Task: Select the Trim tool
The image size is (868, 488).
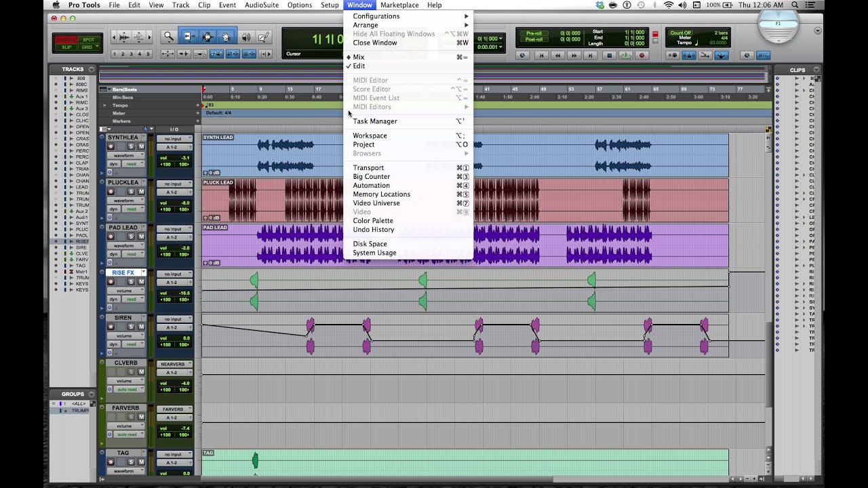Action: coord(189,37)
